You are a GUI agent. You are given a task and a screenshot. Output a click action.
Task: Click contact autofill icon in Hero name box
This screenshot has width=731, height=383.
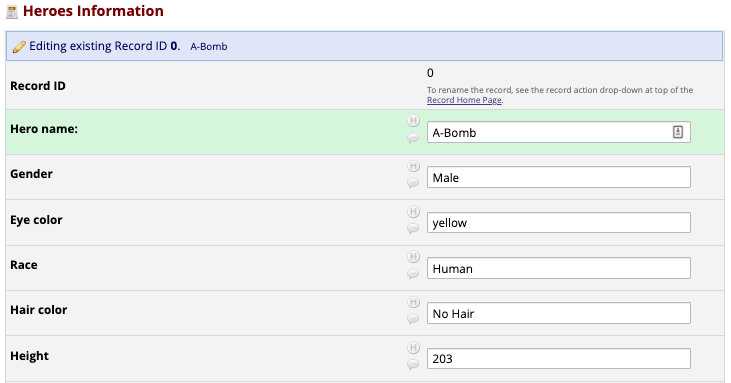[x=678, y=132]
